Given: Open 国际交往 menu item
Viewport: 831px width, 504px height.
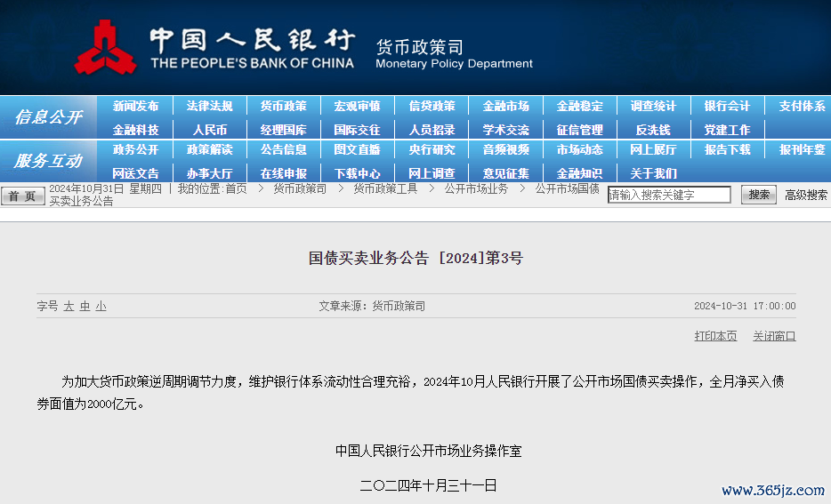Looking at the screenshot, I should [357, 131].
